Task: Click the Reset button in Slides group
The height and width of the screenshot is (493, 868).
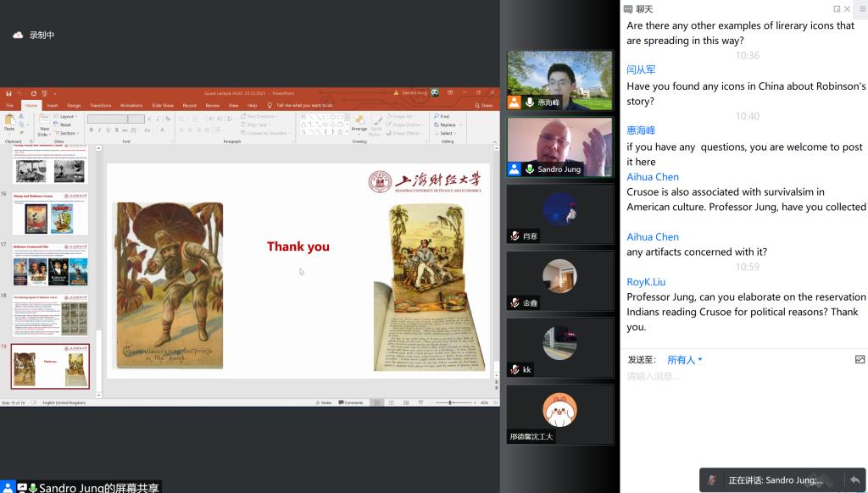Action: [66, 125]
